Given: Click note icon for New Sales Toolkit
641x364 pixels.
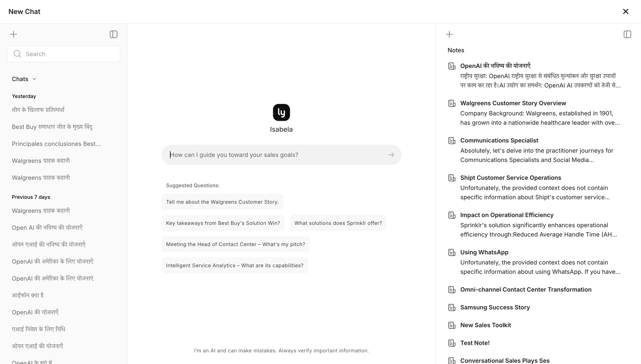Looking at the screenshot, I should pyautogui.click(x=452, y=325).
